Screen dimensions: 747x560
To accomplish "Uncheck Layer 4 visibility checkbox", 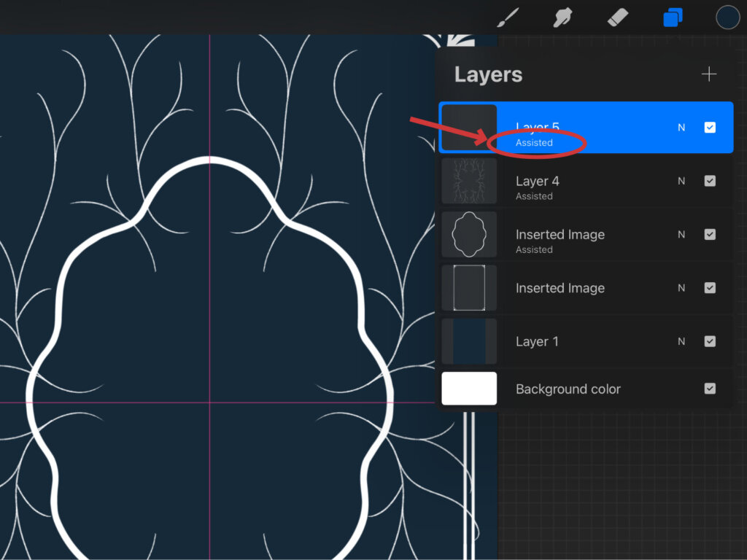I will click(x=710, y=181).
